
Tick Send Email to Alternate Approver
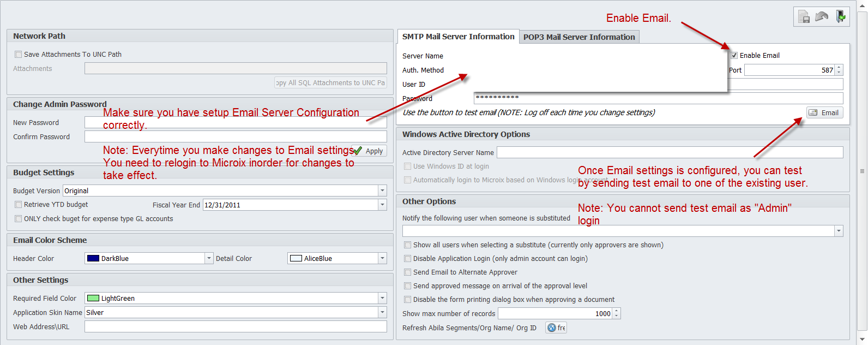(x=407, y=272)
